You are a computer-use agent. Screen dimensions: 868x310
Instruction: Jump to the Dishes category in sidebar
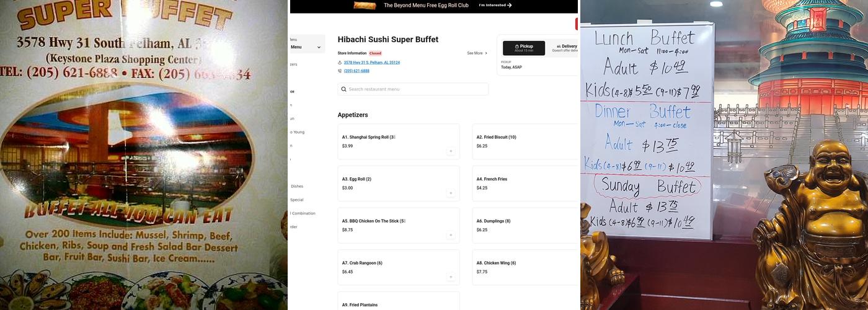(296, 186)
